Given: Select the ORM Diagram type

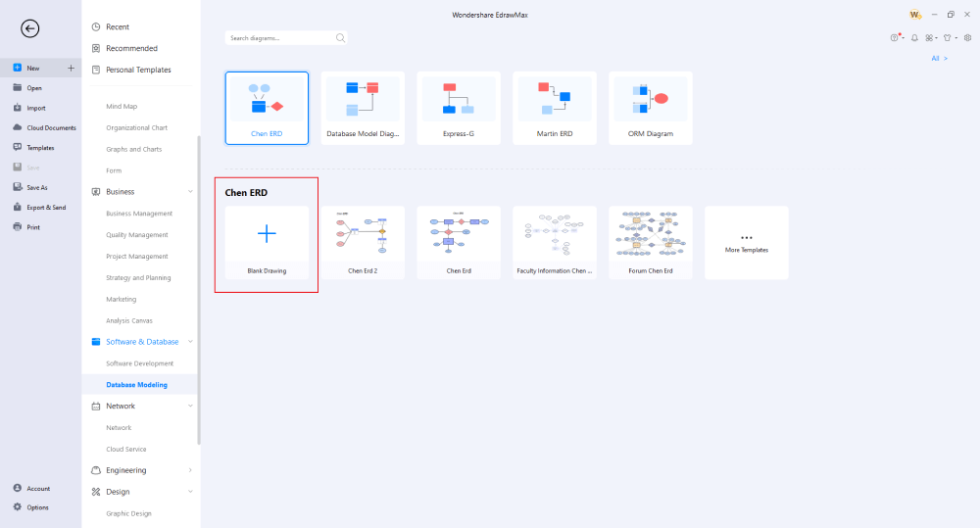Looking at the screenshot, I should 651,108.
